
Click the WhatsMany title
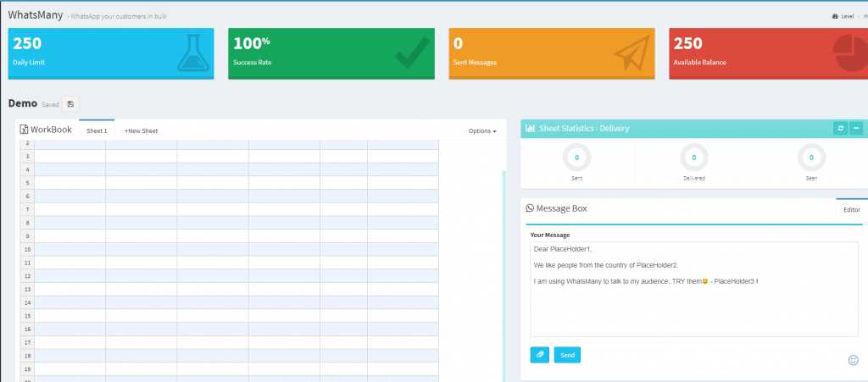pos(36,15)
